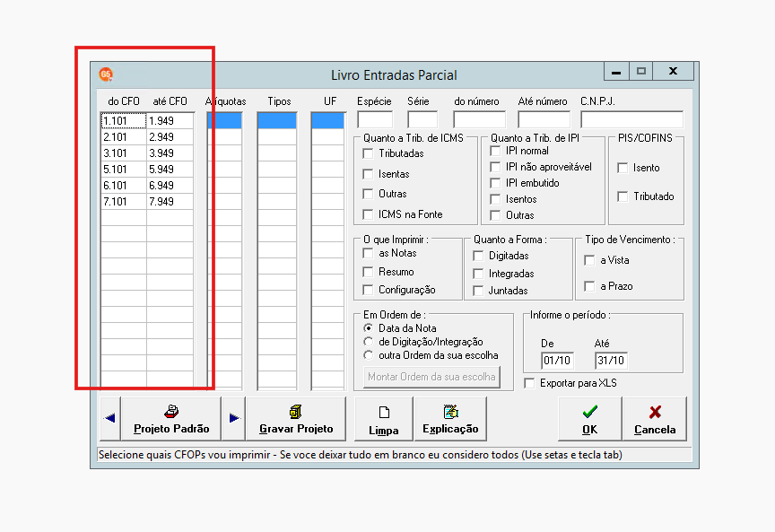Maximize the Livro Entradas Parcial window
The image size is (775, 532).
coord(641,72)
